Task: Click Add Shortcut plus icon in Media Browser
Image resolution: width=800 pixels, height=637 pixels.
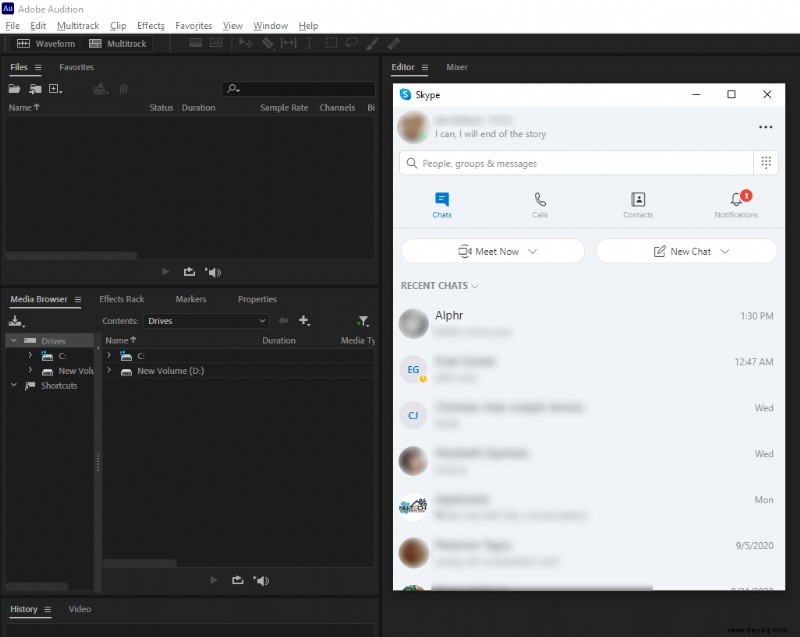Action: click(x=304, y=320)
